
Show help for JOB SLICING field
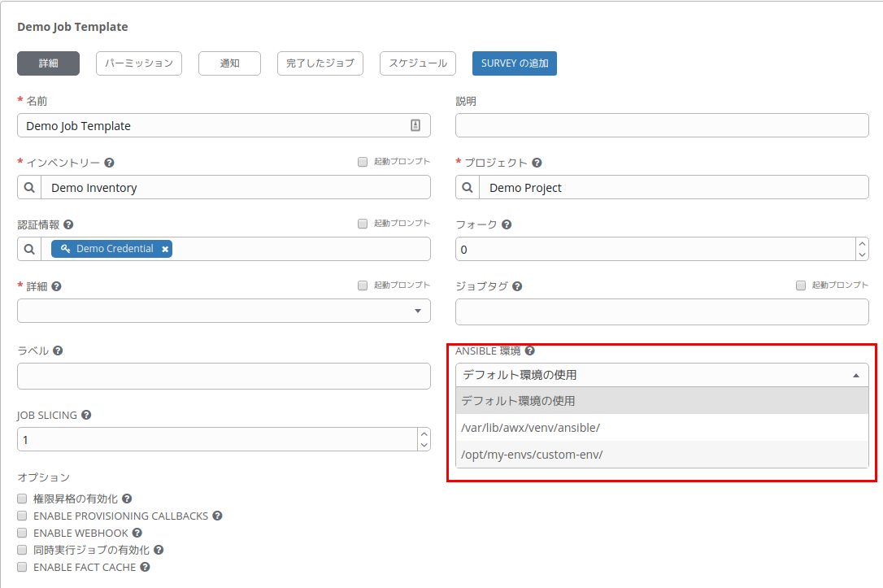pyautogui.click(x=86, y=415)
